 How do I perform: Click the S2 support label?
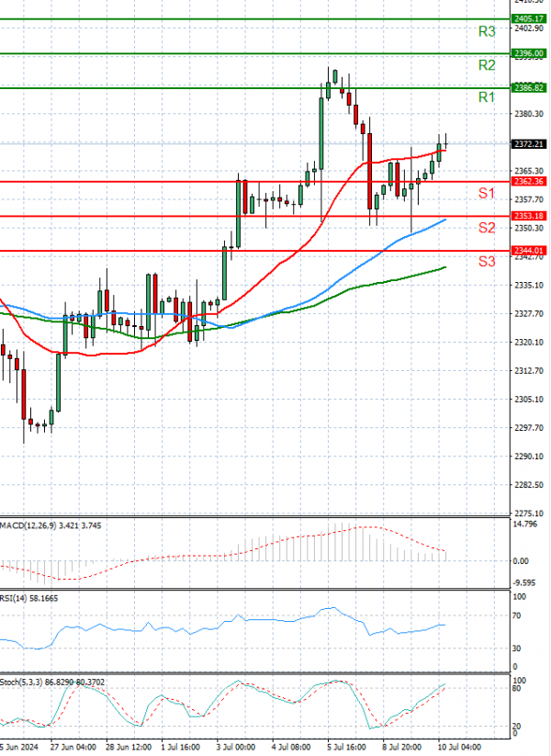[x=487, y=228]
